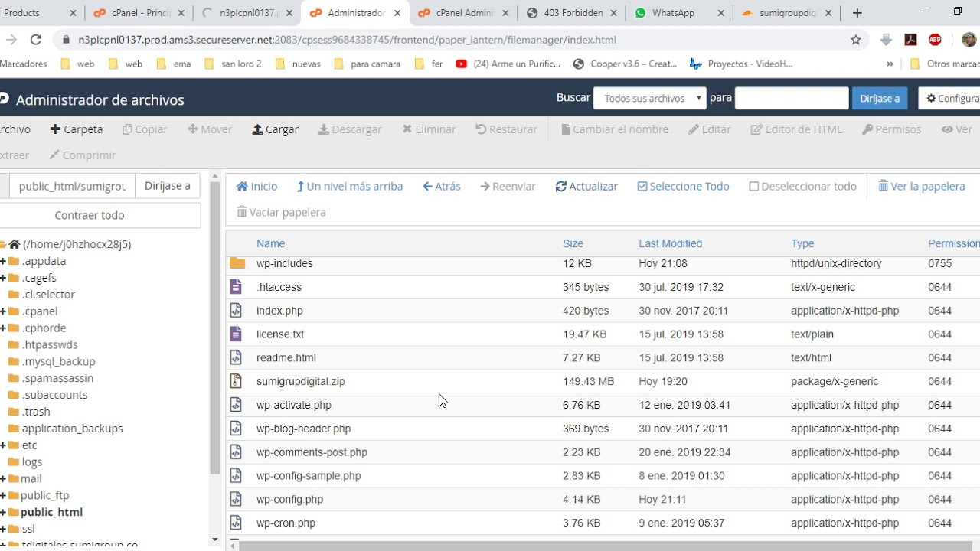The height and width of the screenshot is (551, 980).
Task: Click the Editar toolbar button
Action: tap(710, 129)
